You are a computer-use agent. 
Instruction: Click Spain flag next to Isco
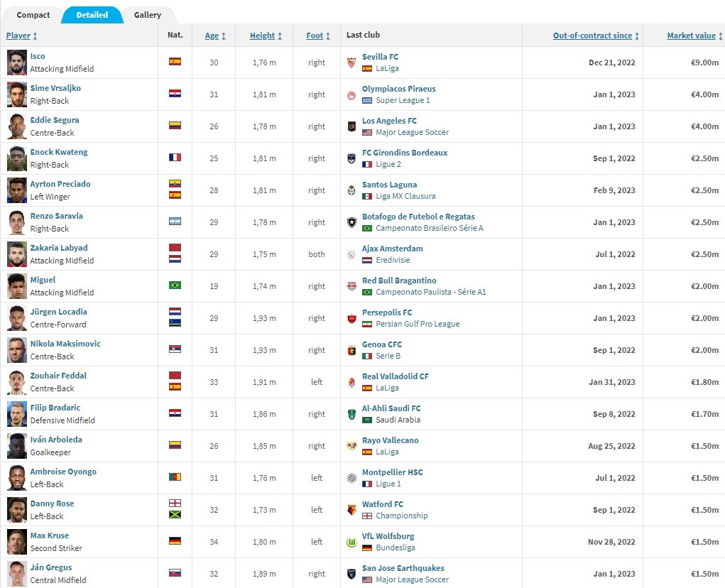(175, 62)
